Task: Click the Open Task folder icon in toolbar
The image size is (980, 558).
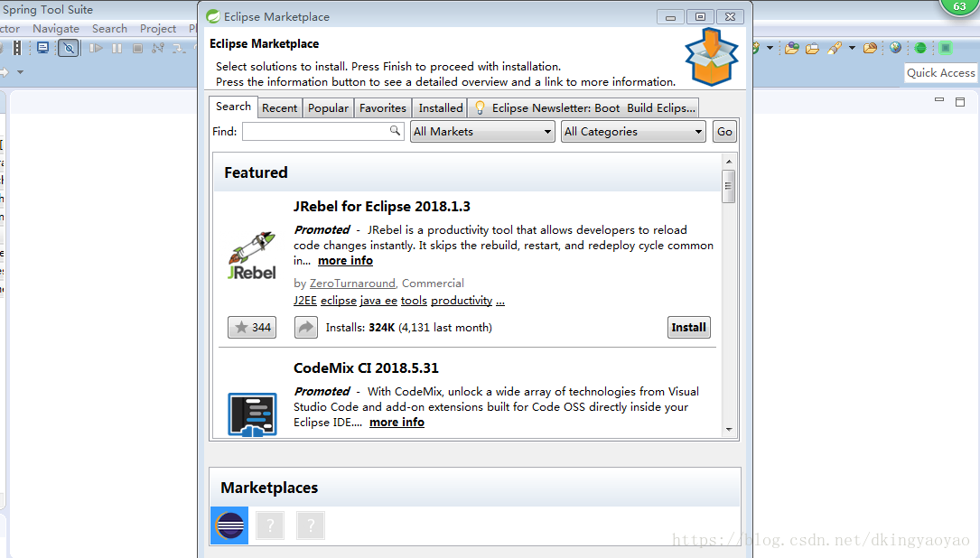Action: 812,48
